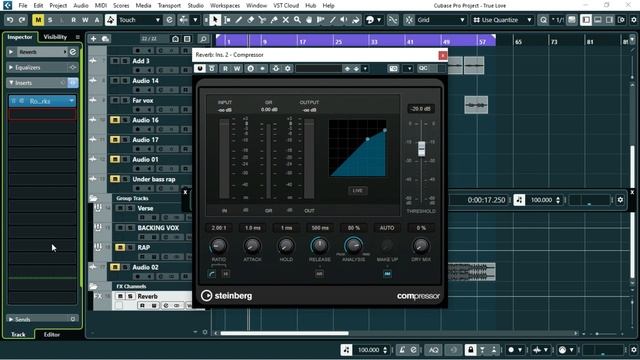
Task: Click the Cubase application logo icon
Action: click(x=7, y=5)
